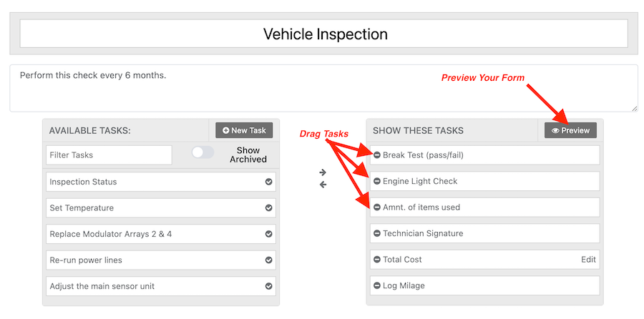This screenshot has width=644, height=319.
Task: Click minus icon beside Total Cost
Action: (377, 260)
